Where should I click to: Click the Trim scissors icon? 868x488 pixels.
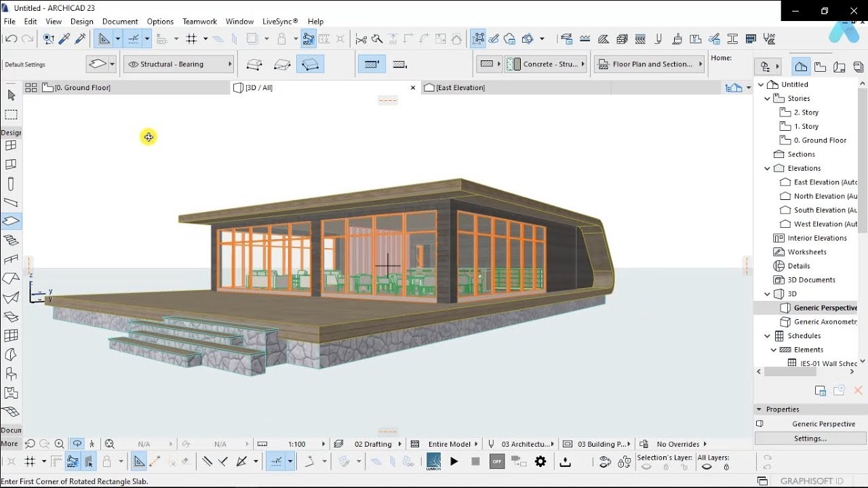[x=361, y=39]
